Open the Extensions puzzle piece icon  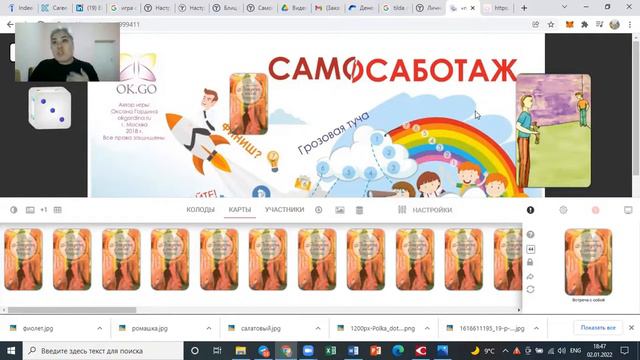pyautogui.click(x=584, y=24)
